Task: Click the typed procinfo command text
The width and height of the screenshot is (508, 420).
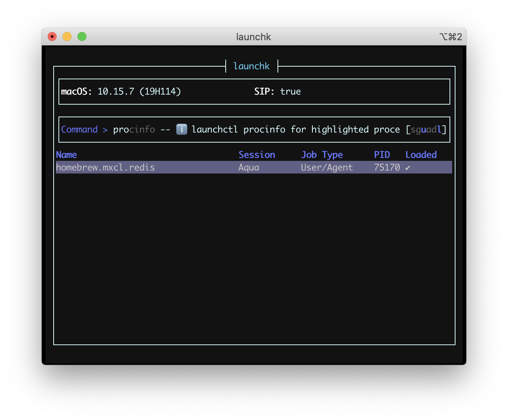Action: 134,130
